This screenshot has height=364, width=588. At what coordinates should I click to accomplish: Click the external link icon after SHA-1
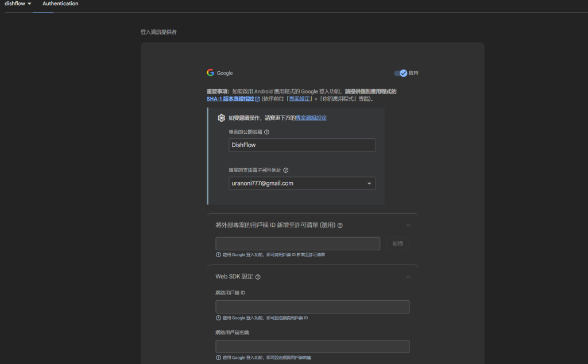[257, 99]
